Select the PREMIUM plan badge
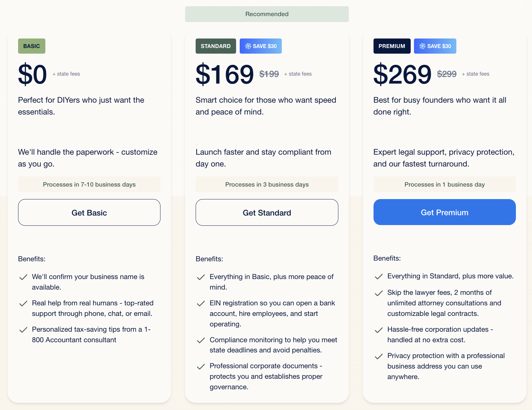The image size is (532, 410). 392,46
